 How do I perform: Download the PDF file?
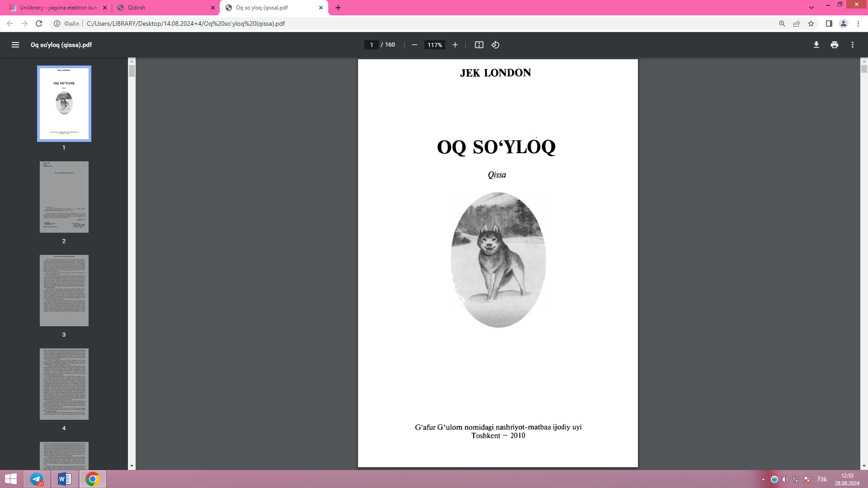pos(816,45)
